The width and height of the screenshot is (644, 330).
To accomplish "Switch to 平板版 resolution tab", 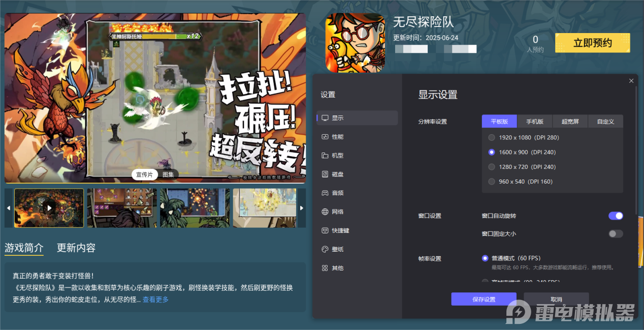I will [x=499, y=122].
